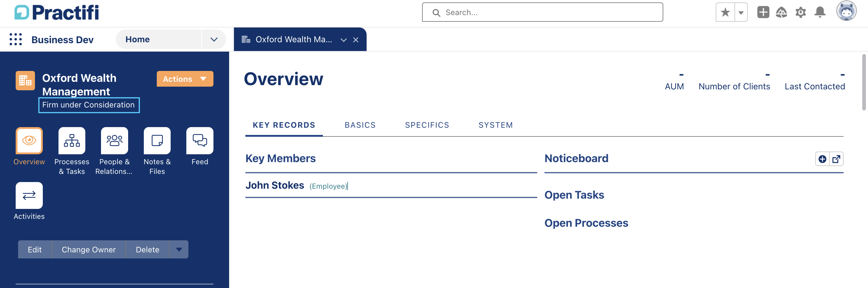The image size is (868, 288).
Task: Click the Number of Clients metric
Action: pyautogui.click(x=734, y=86)
